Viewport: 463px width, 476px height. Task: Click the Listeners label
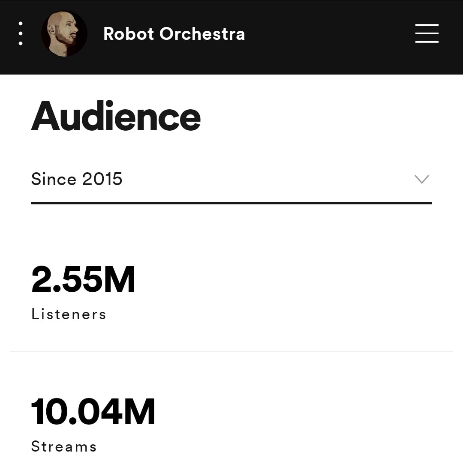(x=69, y=314)
